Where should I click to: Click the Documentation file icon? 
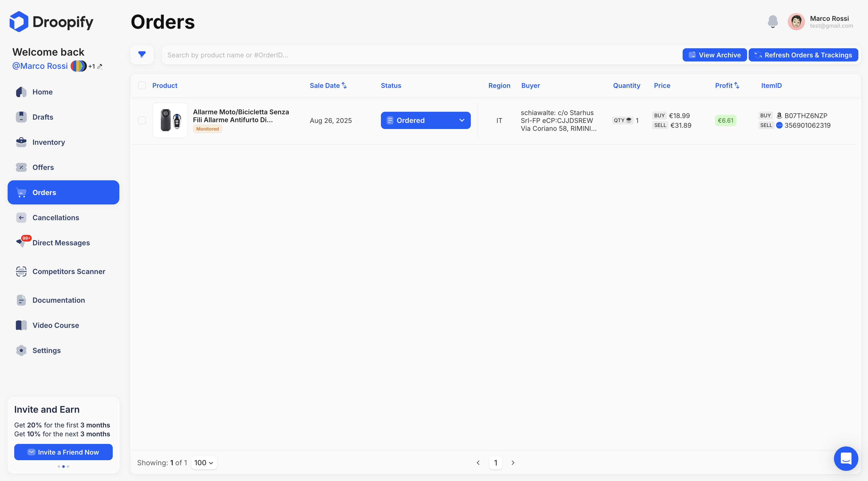tap(21, 300)
